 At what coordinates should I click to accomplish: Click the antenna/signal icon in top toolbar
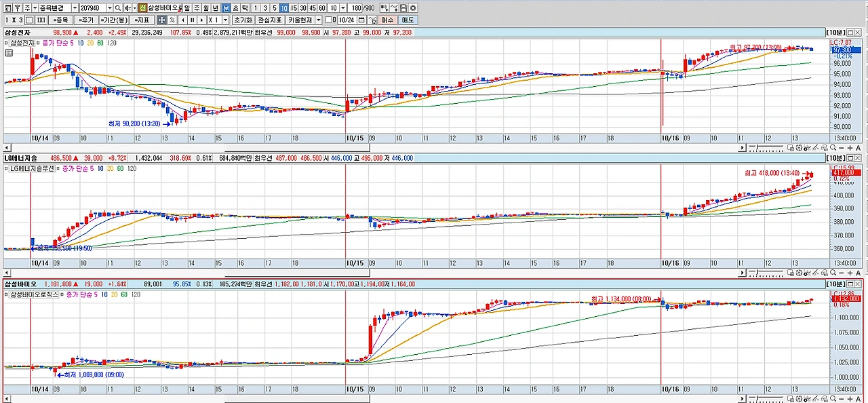point(18,7)
